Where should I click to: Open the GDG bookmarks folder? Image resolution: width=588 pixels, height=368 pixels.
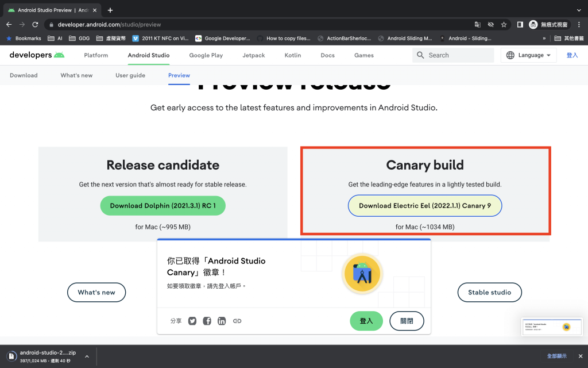(x=79, y=39)
